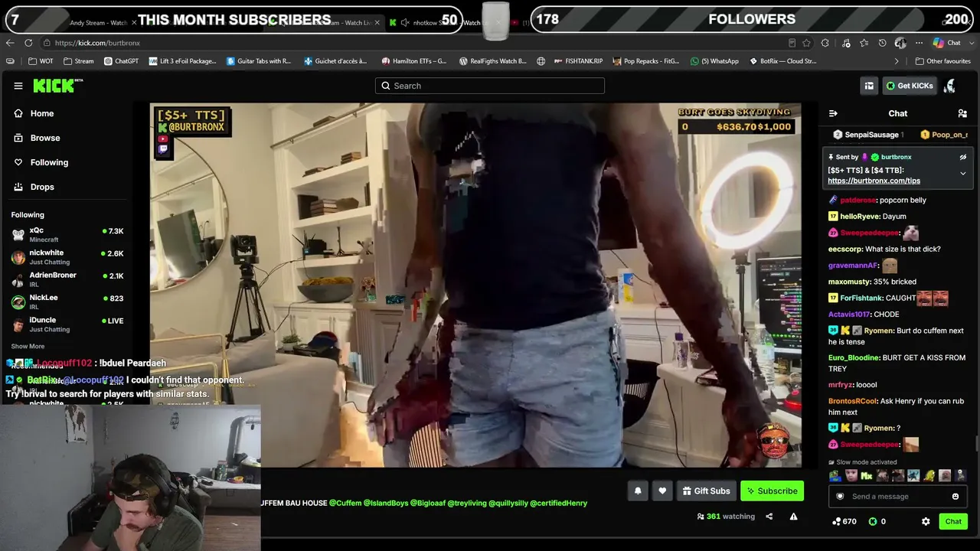The width and height of the screenshot is (980, 551).
Task: Collapse the chat panel with arrow icon
Action: (833, 113)
